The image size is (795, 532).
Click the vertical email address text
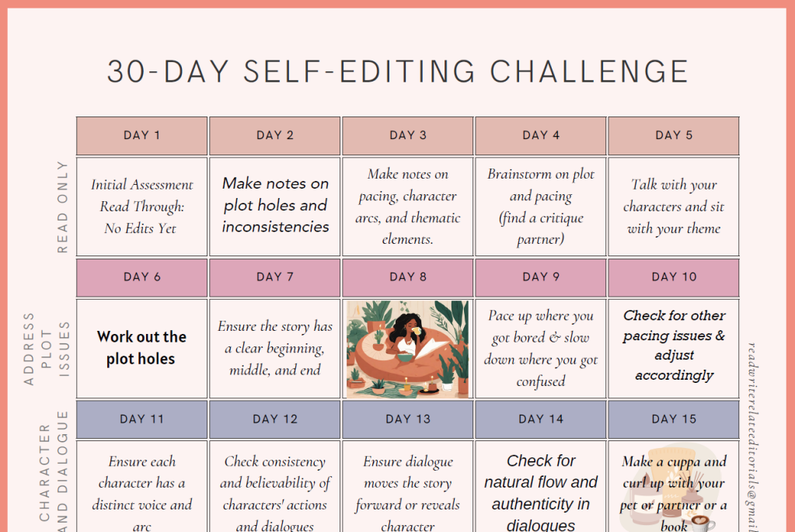pyautogui.click(x=753, y=436)
